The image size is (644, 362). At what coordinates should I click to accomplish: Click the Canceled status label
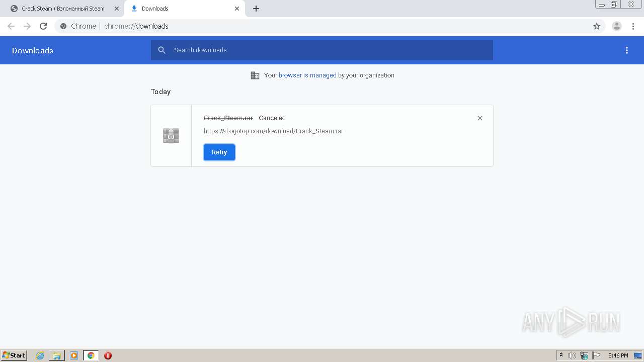[272, 118]
